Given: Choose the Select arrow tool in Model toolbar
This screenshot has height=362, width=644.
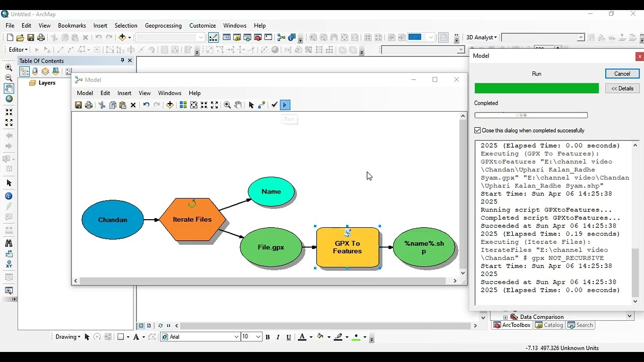Looking at the screenshot, I should [x=251, y=105].
